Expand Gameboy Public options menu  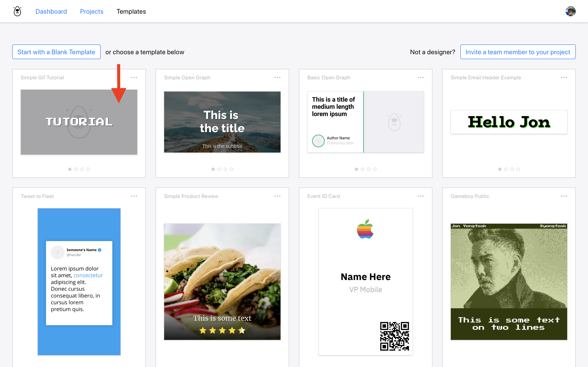pyautogui.click(x=564, y=196)
